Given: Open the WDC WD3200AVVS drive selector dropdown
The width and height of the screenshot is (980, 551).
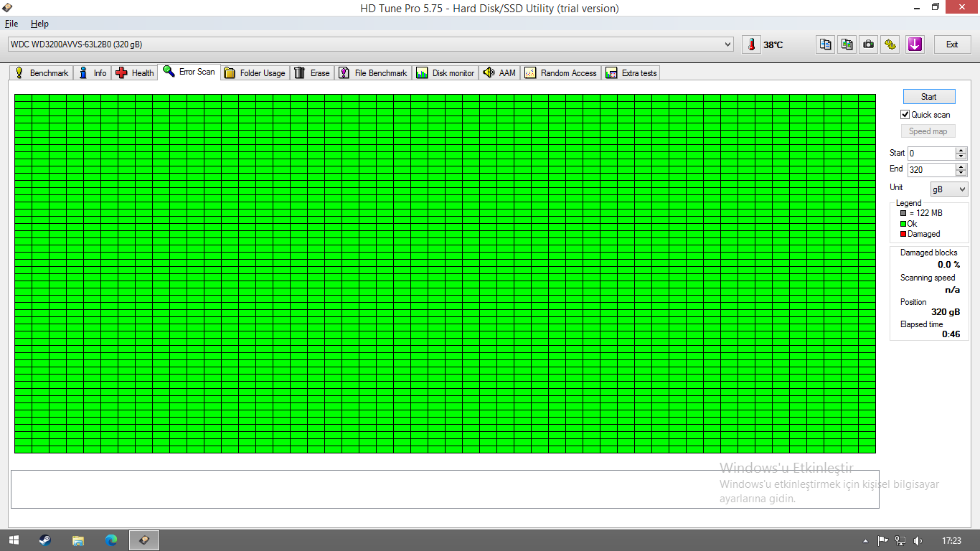Looking at the screenshot, I should (371, 44).
